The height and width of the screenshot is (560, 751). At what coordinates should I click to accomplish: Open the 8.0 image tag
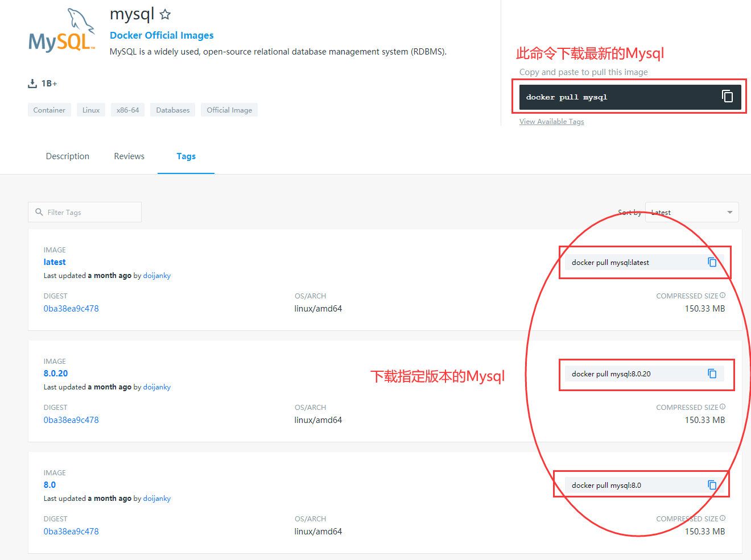point(49,485)
